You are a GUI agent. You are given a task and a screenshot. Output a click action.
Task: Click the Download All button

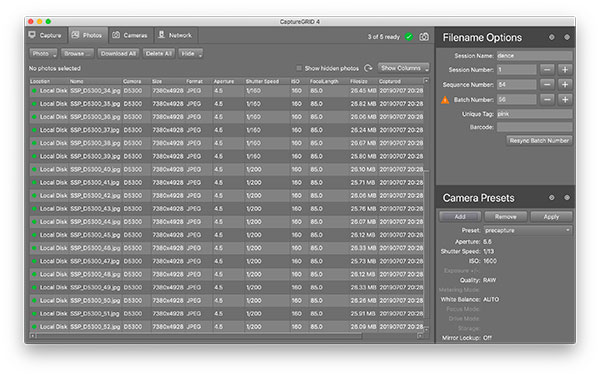click(x=118, y=54)
